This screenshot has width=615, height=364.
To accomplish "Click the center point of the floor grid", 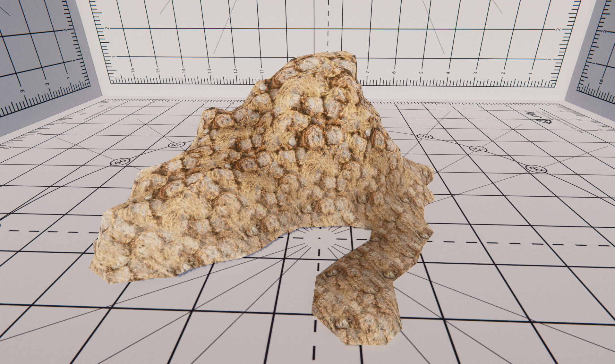I will pos(320,237).
